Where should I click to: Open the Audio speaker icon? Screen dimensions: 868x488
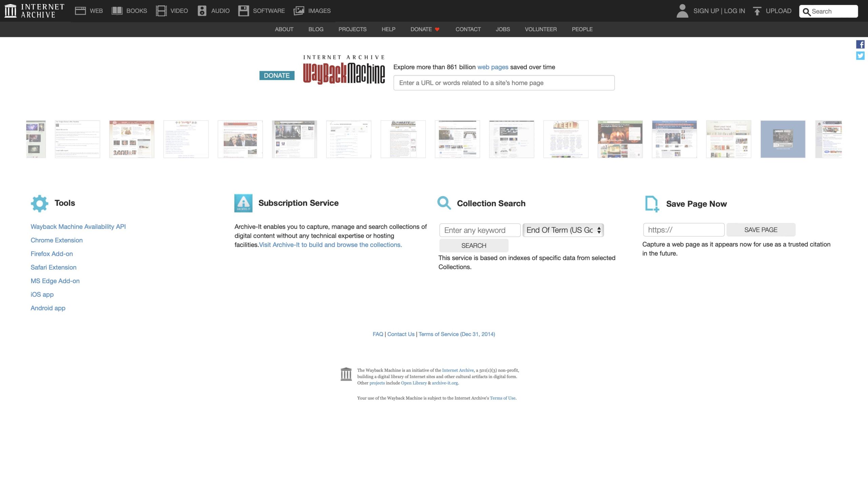tap(202, 11)
